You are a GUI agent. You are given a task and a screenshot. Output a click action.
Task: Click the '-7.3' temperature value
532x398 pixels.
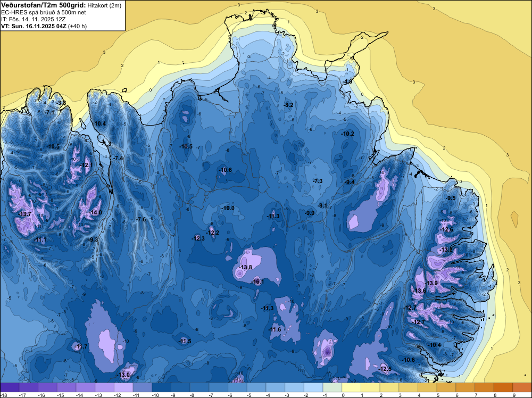coord(318,181)
